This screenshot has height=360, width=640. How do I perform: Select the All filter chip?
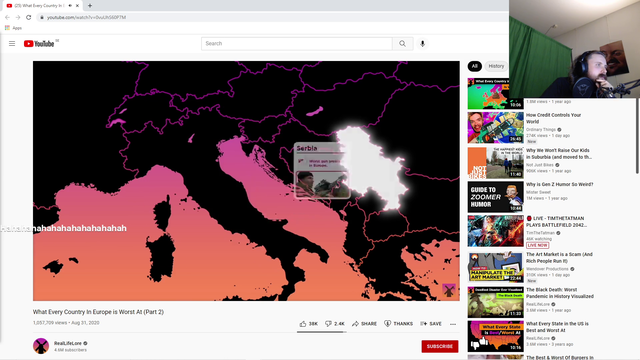pos(474,66)
